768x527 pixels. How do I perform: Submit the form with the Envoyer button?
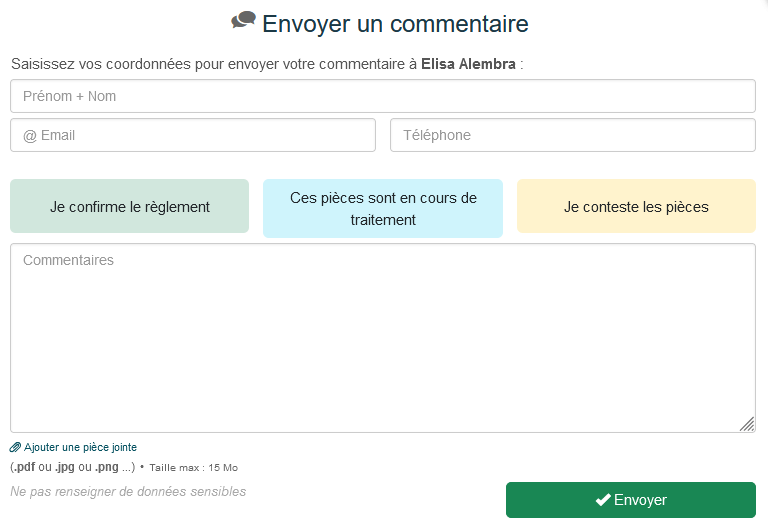coord(630,500)
